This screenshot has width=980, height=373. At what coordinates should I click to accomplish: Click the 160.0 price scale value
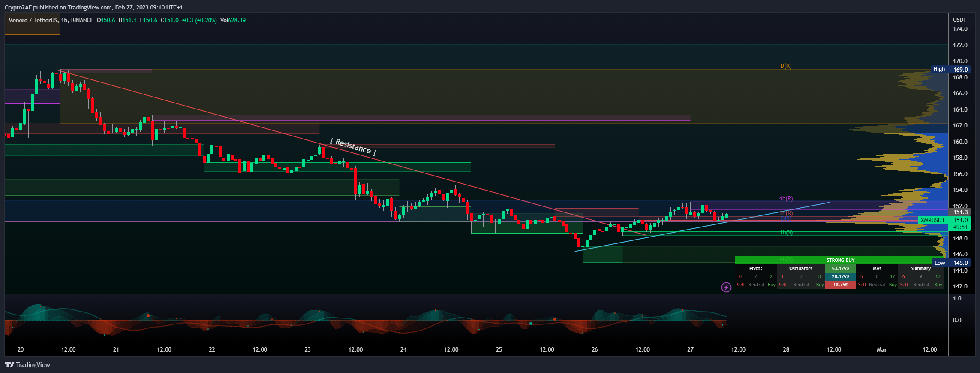[x=960, y=142]
